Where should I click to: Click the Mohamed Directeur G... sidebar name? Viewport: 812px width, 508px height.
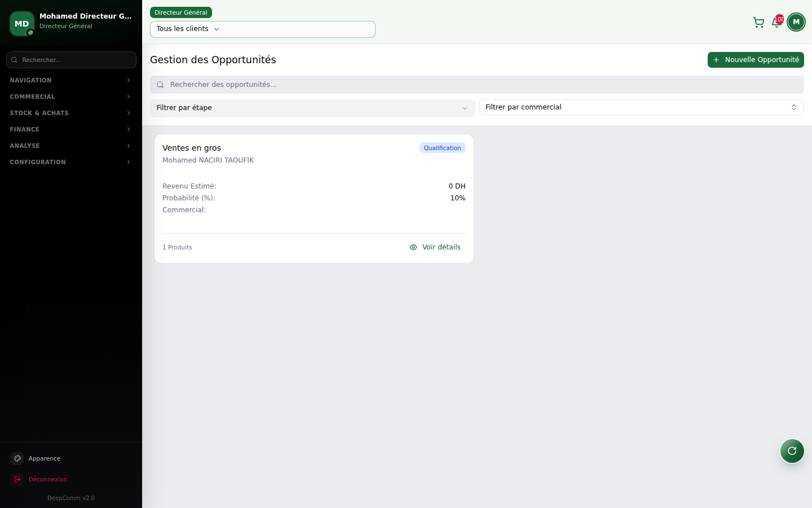(x=86, y=16)
